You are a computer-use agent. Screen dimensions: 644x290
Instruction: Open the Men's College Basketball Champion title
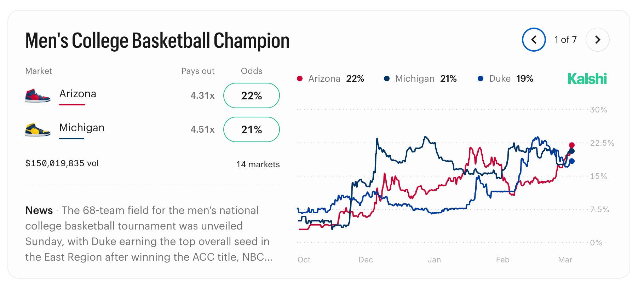(x=157, y=40)
